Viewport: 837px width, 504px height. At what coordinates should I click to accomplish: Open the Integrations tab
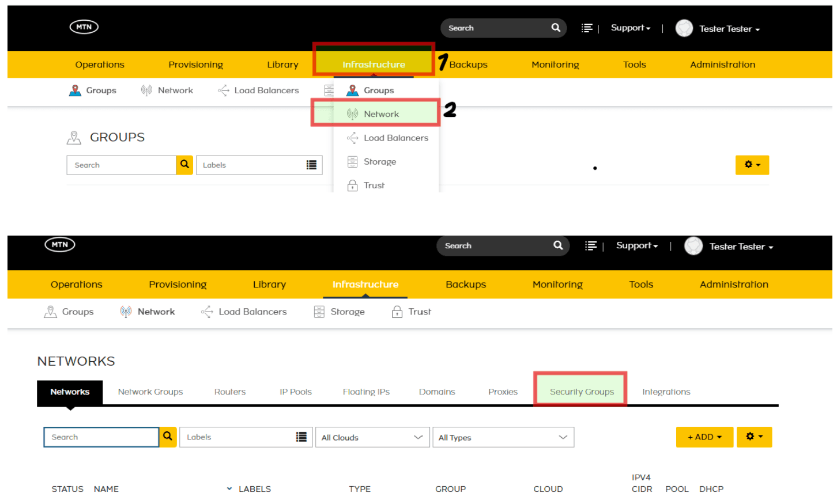click(666, 392)
